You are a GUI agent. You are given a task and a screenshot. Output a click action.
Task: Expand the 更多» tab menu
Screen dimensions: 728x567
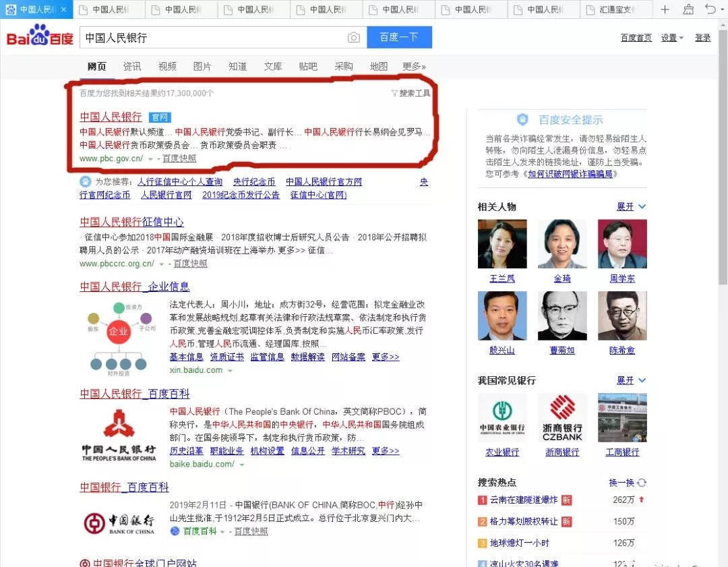coord(414,66)
